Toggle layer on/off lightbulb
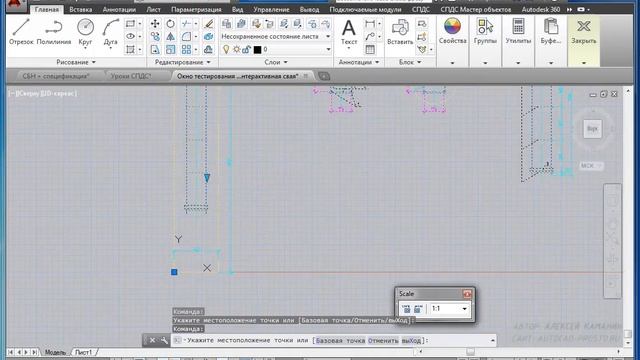This screenshot has height=360, width=640. click(x=226, y=50)
